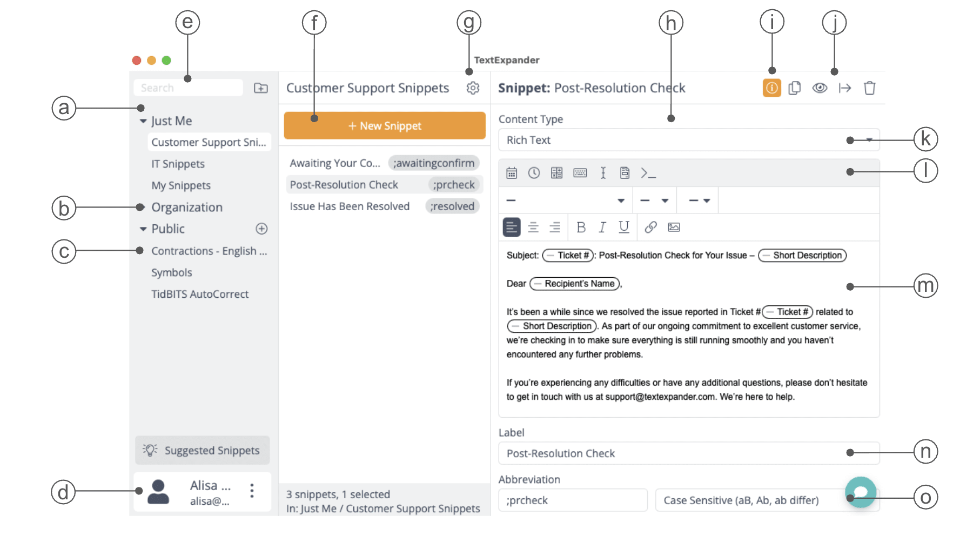
Task: Collapse the Just Me group list
Action: point(143,121)
